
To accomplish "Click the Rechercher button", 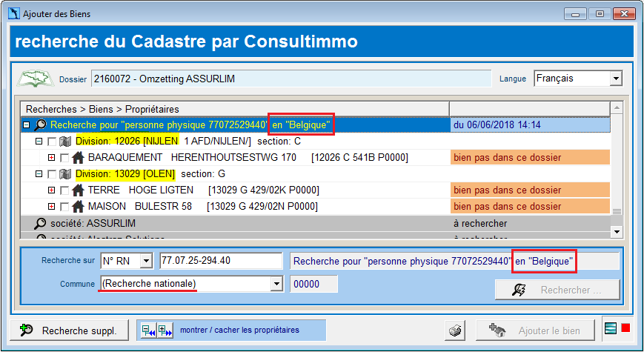I will (x=557, y=290).
